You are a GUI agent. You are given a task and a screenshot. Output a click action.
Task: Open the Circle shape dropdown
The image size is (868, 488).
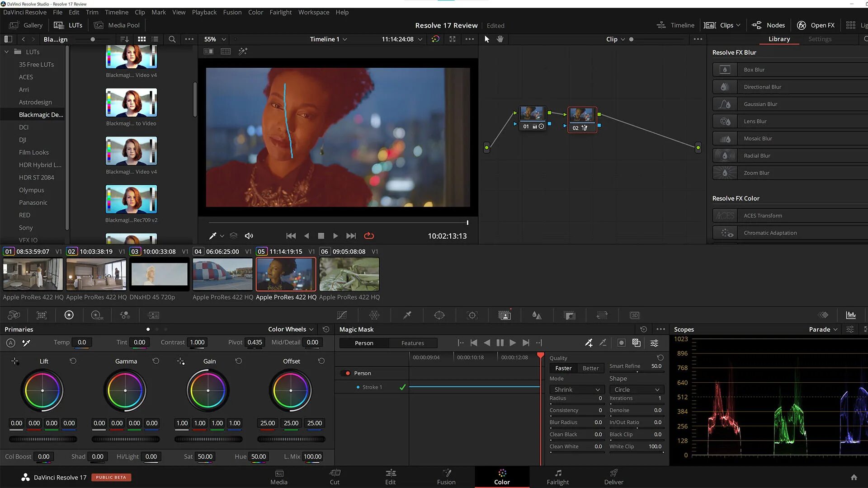(637, 389)
